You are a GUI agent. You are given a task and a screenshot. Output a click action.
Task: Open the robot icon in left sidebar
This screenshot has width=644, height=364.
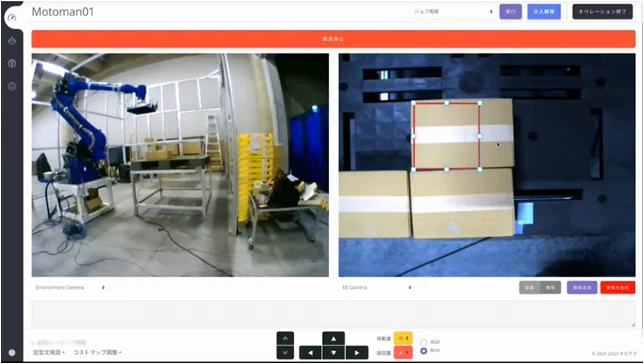pyautogui.click(x=12, y=41)
